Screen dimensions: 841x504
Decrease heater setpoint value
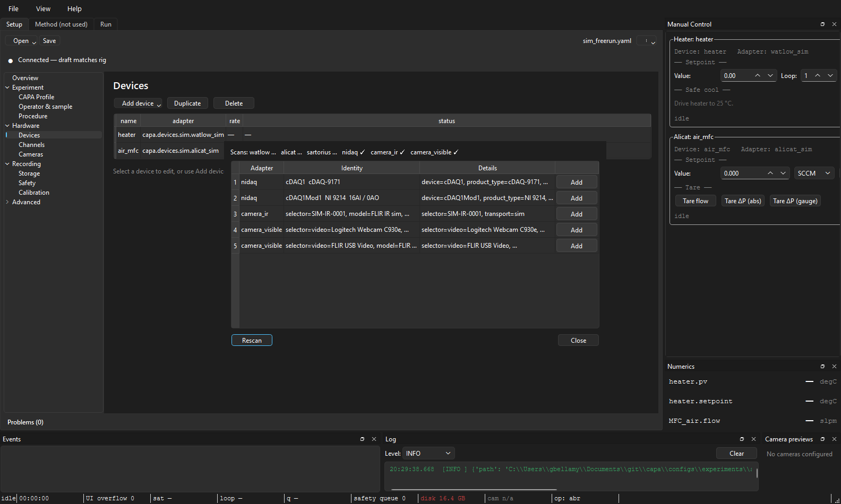pyautogui.click(x=770, y=76)
